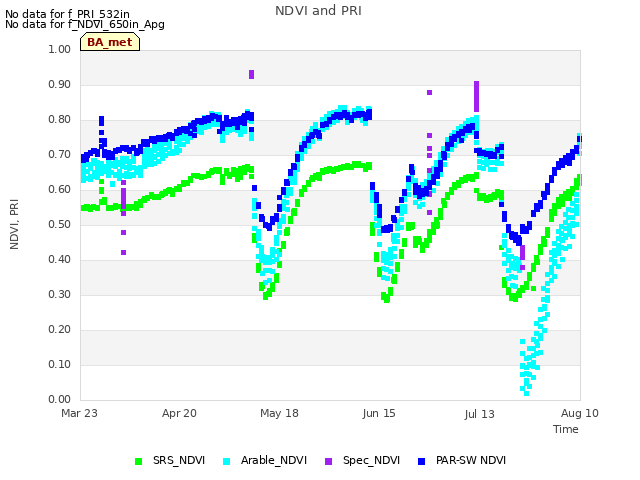Image resolution: width=640 pixels, height=480 pixels.
Task: Click the 0.70 y-axis tick label
Action: tap(60, 155)
